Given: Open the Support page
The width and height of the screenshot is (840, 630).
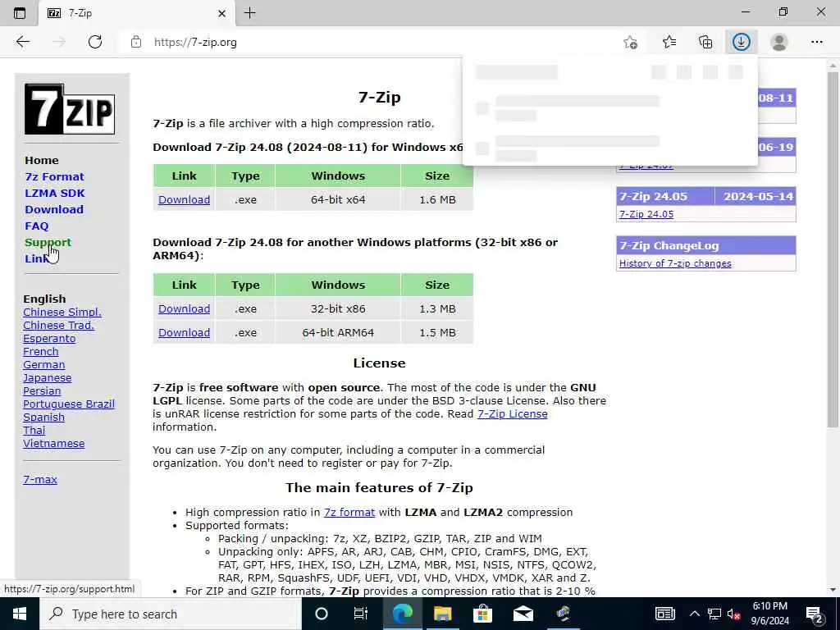Looking at the screenshot, I should click(x=48, y=242).
